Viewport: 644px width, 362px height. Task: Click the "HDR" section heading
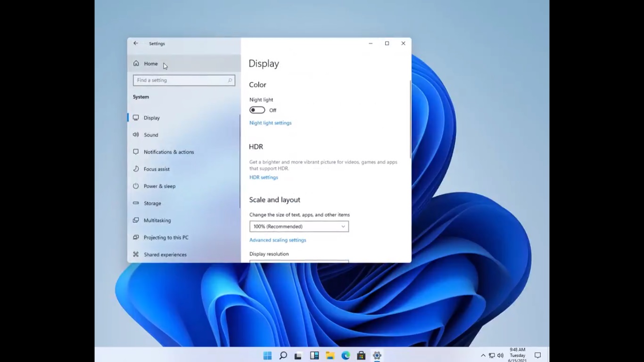[256, 147]
